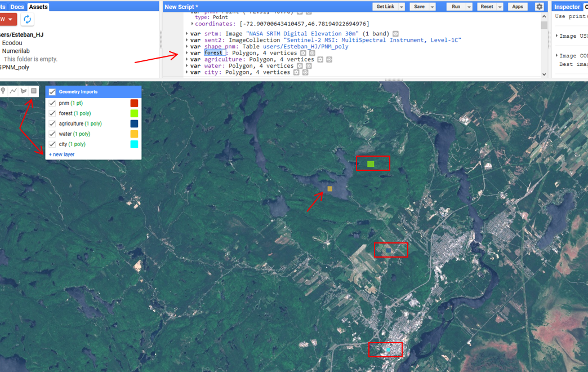The height and width of the screenshot is (372, 588).
Task: Uncheck the forest layer checkbox
Action: pos(52,113)
